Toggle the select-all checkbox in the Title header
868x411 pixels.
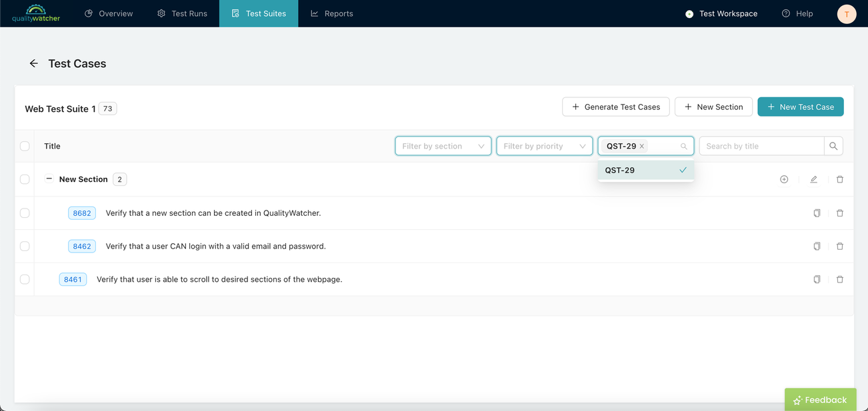click(x=25, y=146)
